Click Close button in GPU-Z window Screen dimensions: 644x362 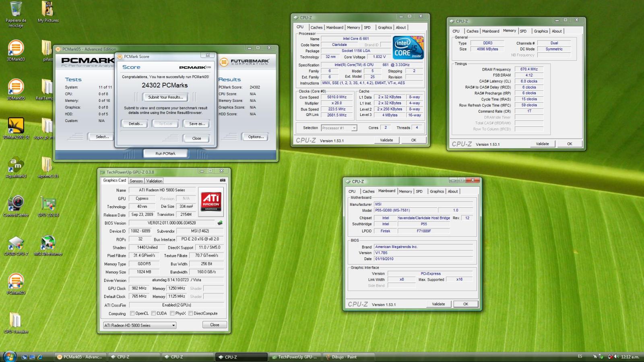tap(215, 325)
